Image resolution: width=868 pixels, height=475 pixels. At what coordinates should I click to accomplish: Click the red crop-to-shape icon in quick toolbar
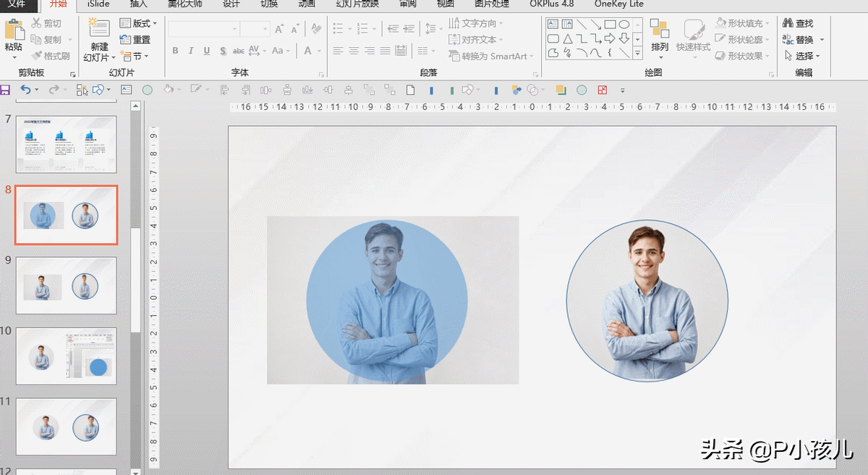(x=603, y=90)
